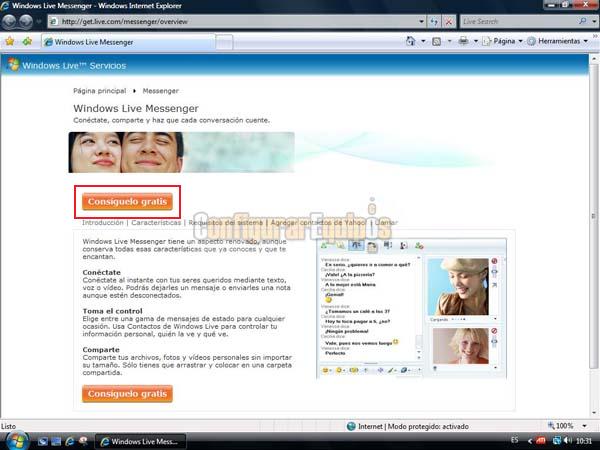Viewport: 600px width, 450px height.
Task: Open the Home button dropdown arrow
Action: point(423,41)
